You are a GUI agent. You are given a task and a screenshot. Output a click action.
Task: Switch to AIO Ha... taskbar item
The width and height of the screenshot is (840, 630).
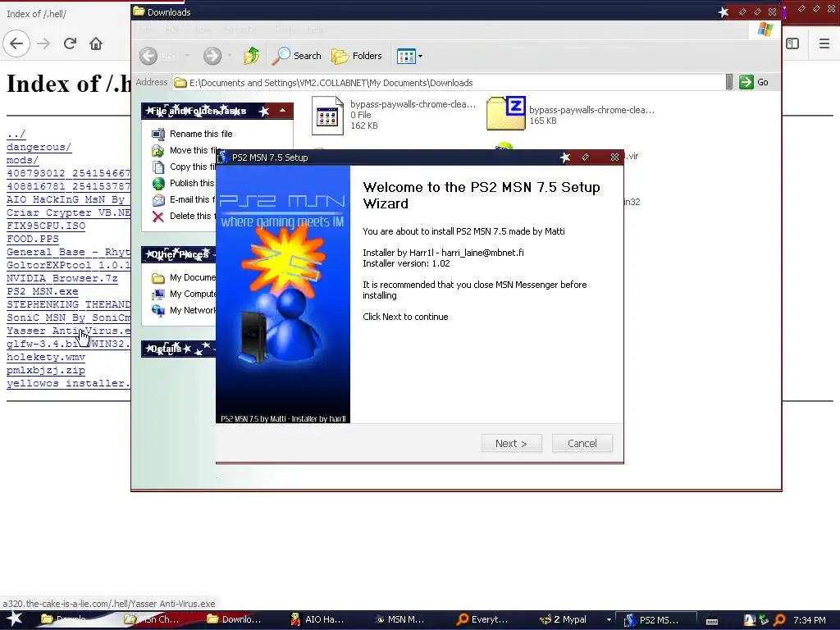[x=317, y=619]
